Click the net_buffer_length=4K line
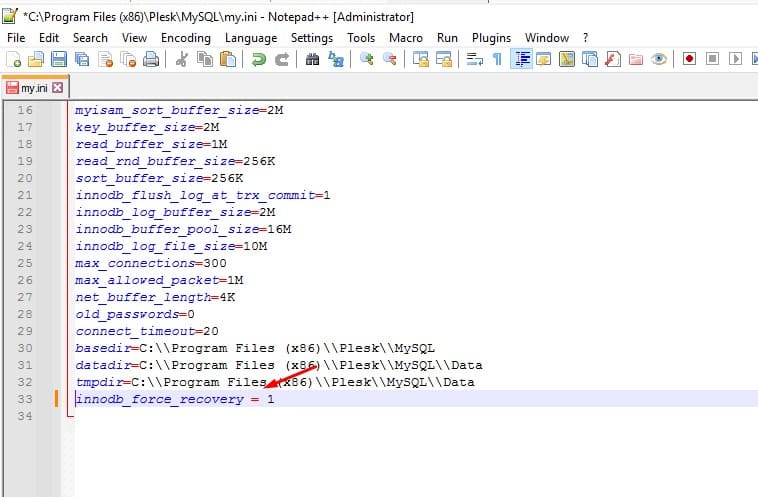The height and width of the screenshot is (497, 758). 155,297
